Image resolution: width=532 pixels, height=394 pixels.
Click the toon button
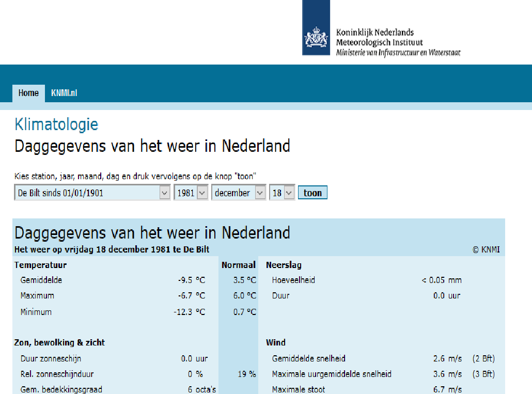[312, 193]
